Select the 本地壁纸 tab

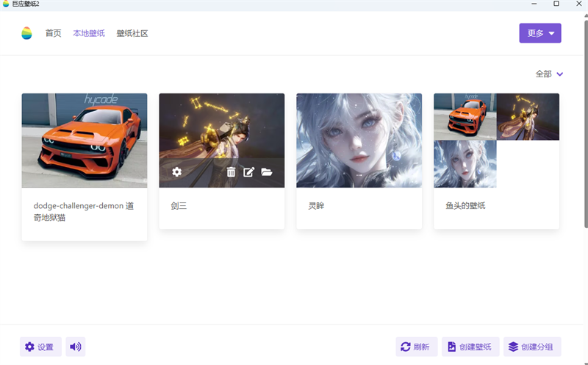(89, 33)
